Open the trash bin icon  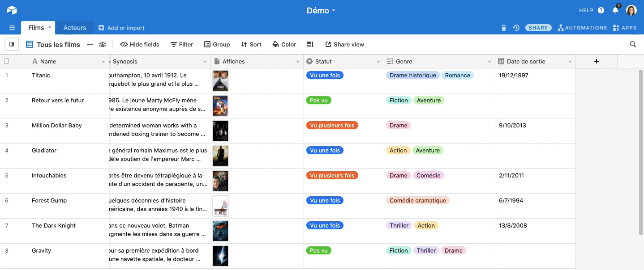point(504,28)
